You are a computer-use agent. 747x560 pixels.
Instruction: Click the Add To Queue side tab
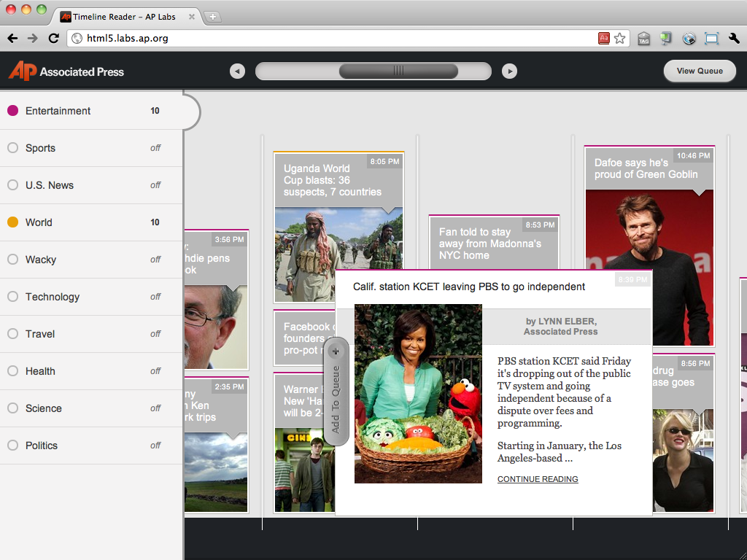click(x=336, y=392)
